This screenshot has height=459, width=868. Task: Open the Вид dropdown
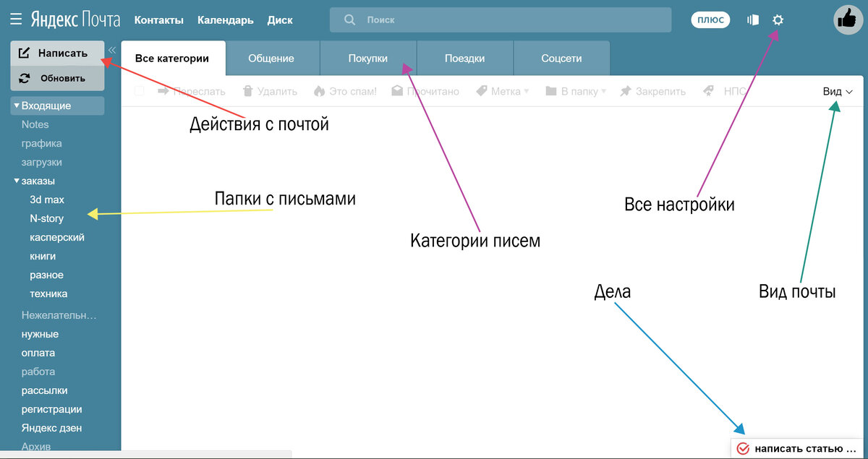(834, 90)
